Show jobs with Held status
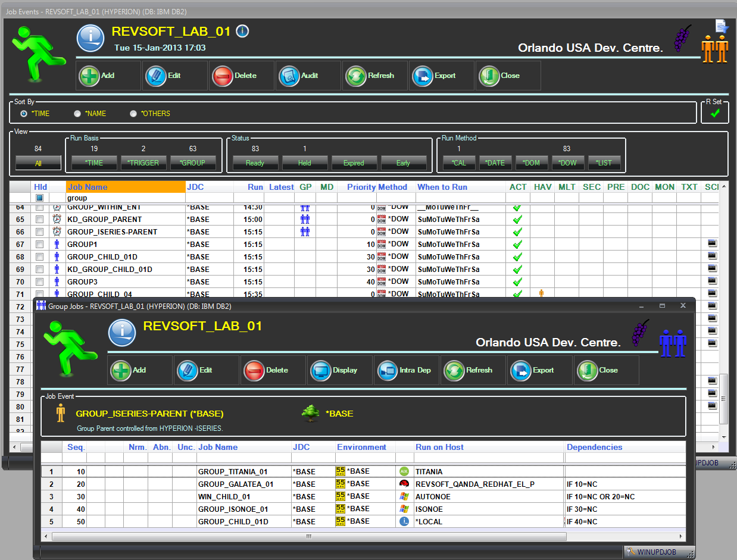Screen dimensions: 737x560 tap(304, 162)
